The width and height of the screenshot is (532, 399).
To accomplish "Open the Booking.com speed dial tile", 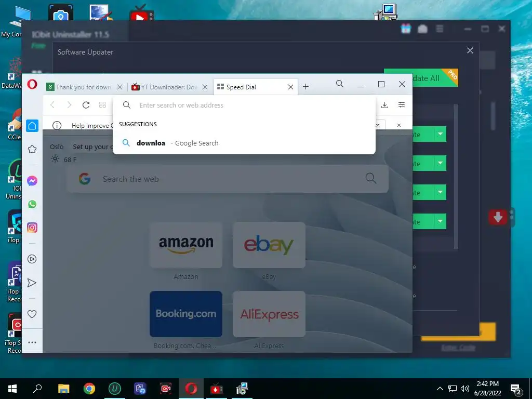I will coord(186,314).
